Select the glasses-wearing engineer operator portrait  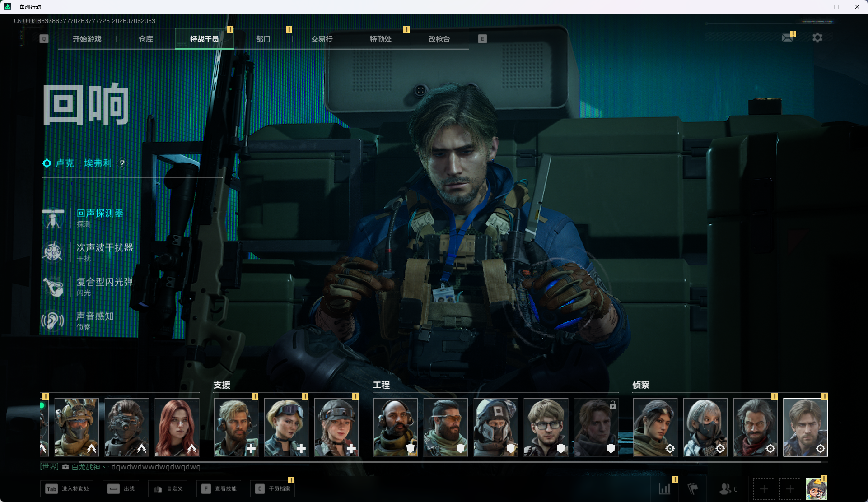tap(546, 427)
